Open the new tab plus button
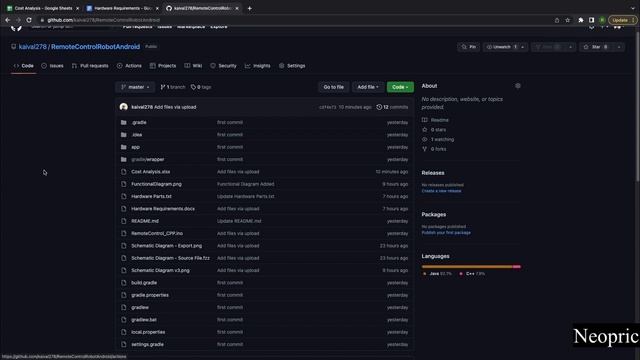Viewport: 640px width, 360px height. tap(249, 8)
